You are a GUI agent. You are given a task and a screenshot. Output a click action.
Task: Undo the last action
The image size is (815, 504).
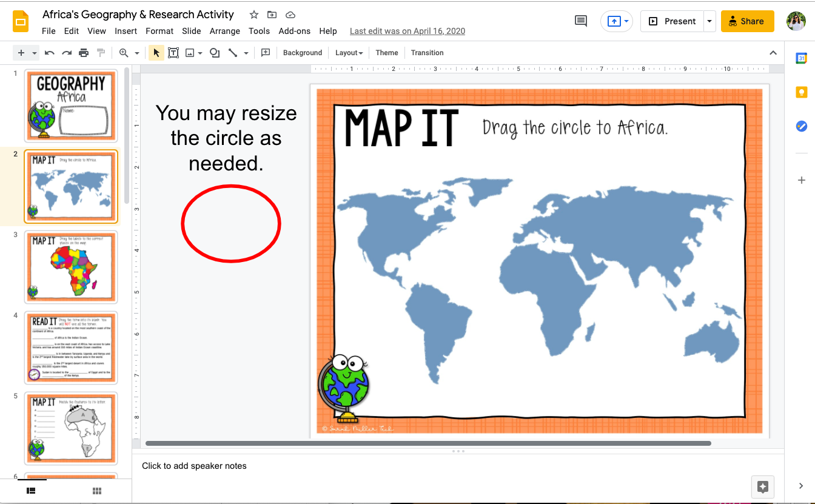[49, 53]
